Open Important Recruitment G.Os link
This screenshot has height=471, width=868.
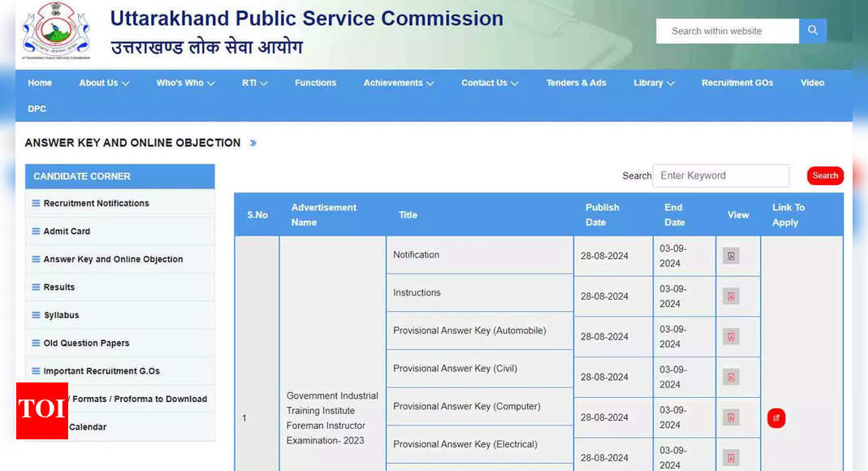click(x=101, y=371)
